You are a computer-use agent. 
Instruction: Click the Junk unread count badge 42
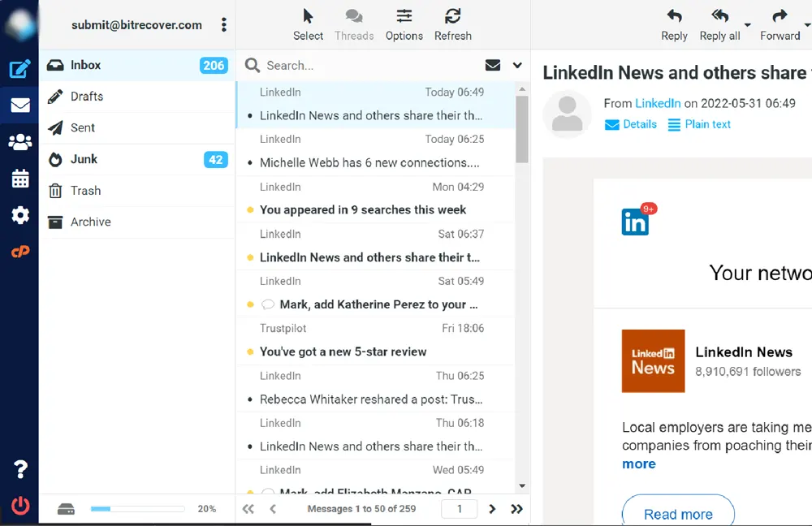[215, 159]
